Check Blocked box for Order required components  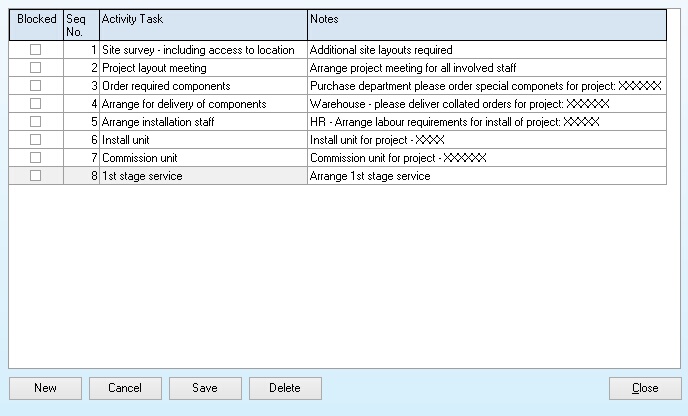[x=36, y=86]
